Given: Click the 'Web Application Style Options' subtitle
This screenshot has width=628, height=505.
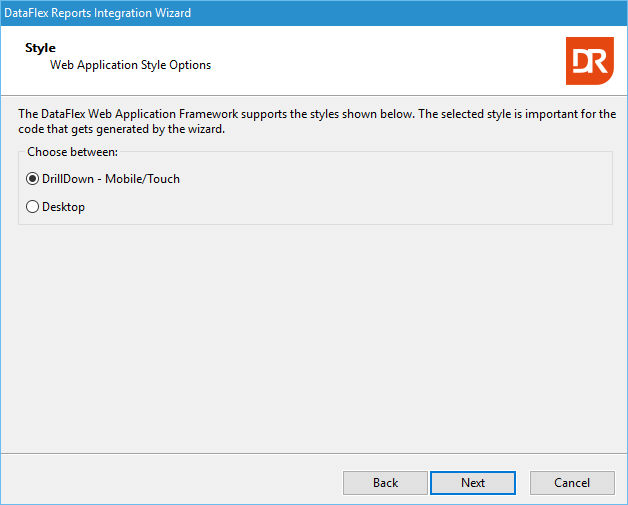Looking at the screenshot, I should pos(130,65).
